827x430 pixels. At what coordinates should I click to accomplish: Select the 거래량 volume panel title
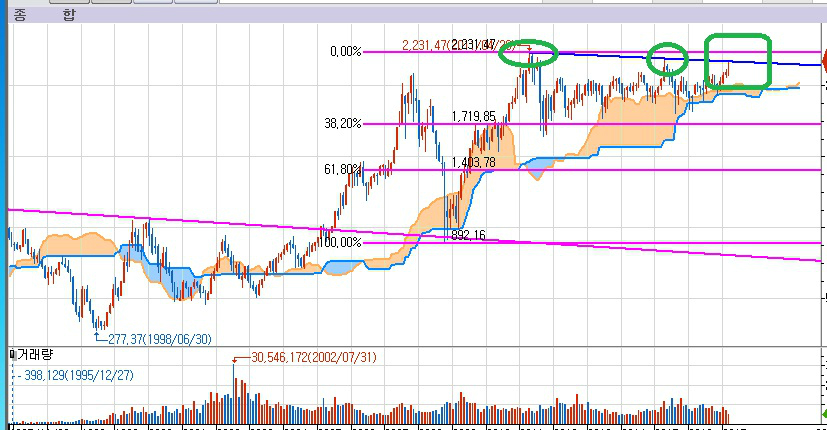point(34,355)
